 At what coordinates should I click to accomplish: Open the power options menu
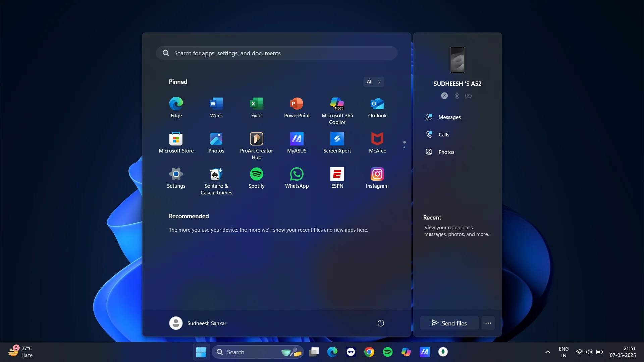(381, 323)
